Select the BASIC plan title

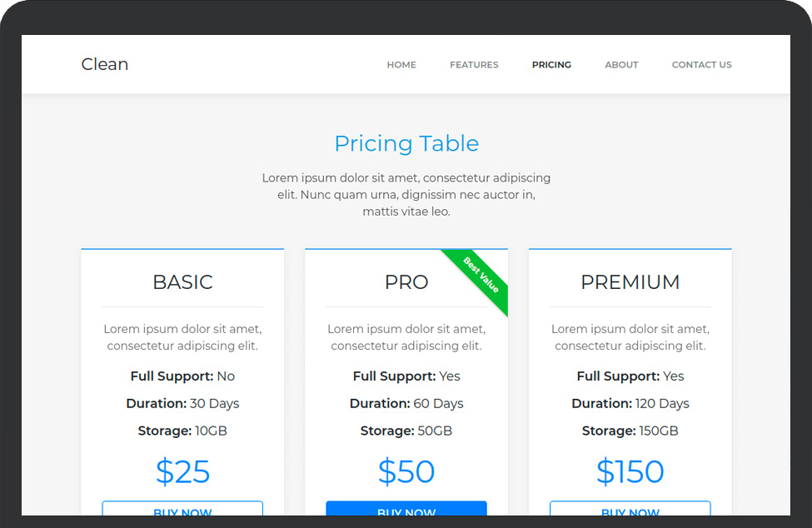click(x=182, y=282)
